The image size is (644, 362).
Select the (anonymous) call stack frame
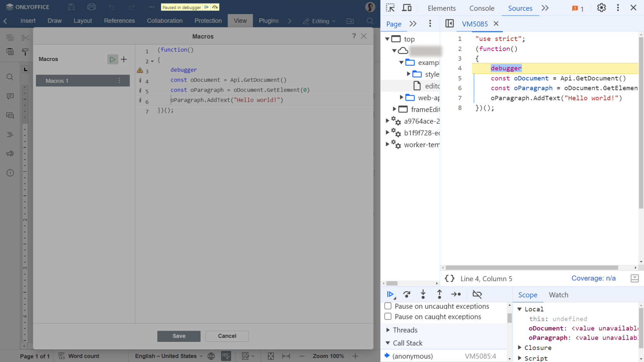coord(444,356)
